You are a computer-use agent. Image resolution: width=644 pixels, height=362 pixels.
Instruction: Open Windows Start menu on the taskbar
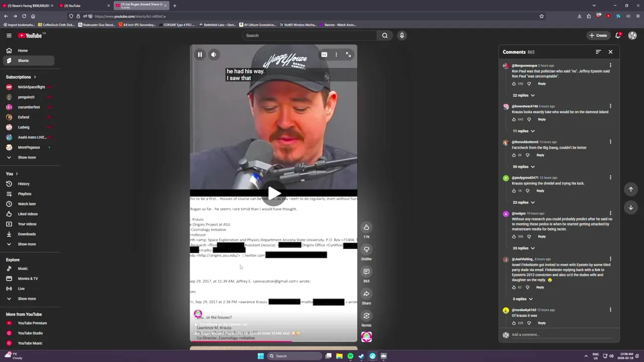click(261, 356)
